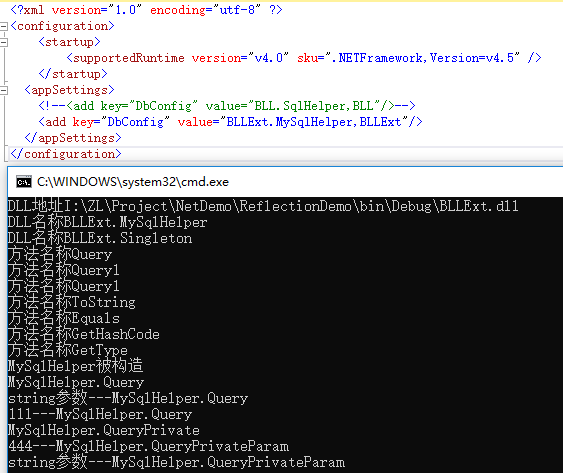The height and width of the screenshot is (473, 563).
Task: Click the cmd.exe window title text
Action: (x=133, y=182)
